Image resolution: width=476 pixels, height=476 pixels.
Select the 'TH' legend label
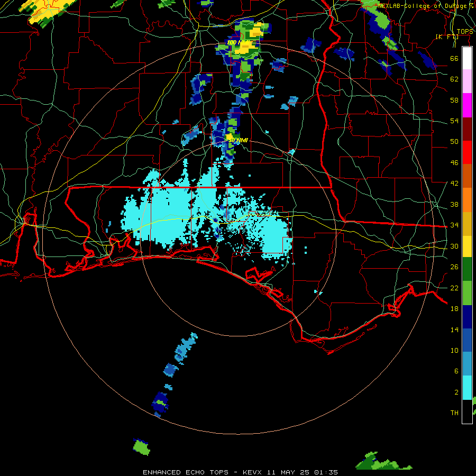pyautogui.click(x=454, y=413)
